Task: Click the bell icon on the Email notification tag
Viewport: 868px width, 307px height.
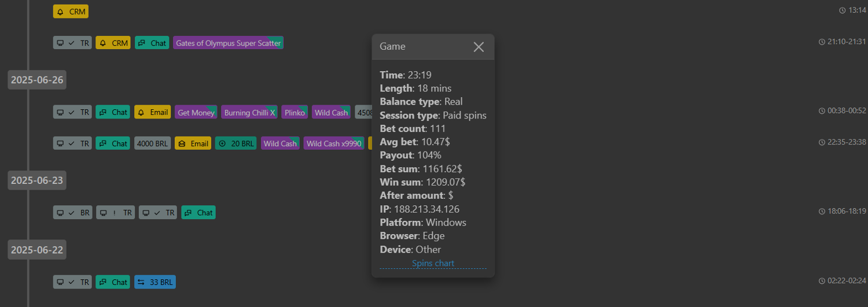Action: coord(141,112)
